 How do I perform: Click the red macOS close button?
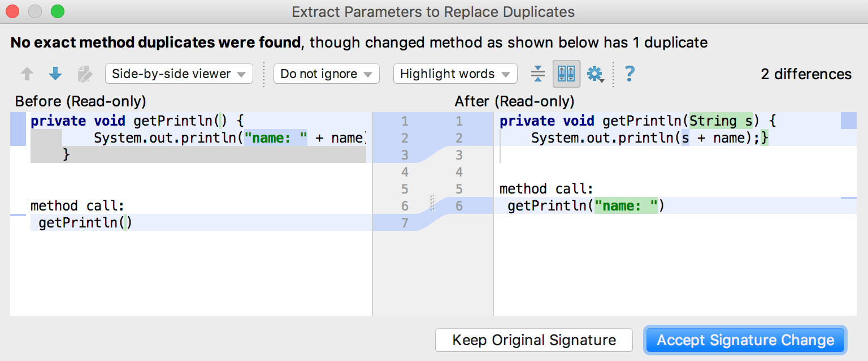12,11
